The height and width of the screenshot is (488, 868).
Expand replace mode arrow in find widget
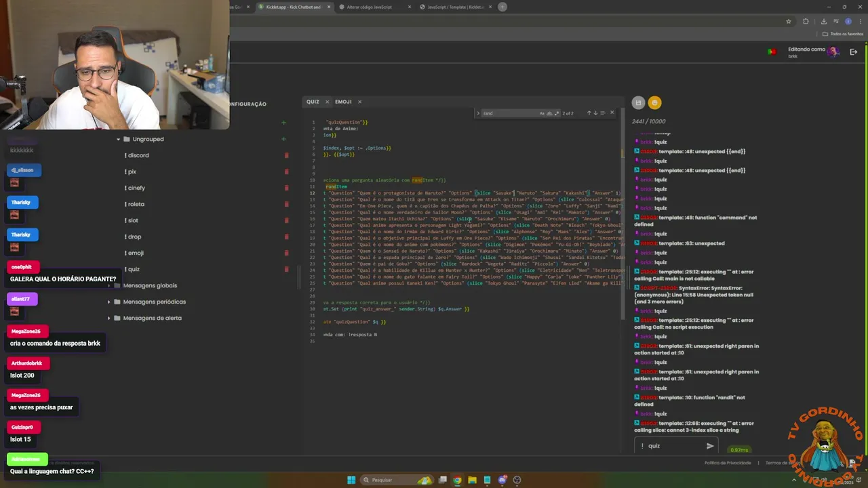(478, 113)
